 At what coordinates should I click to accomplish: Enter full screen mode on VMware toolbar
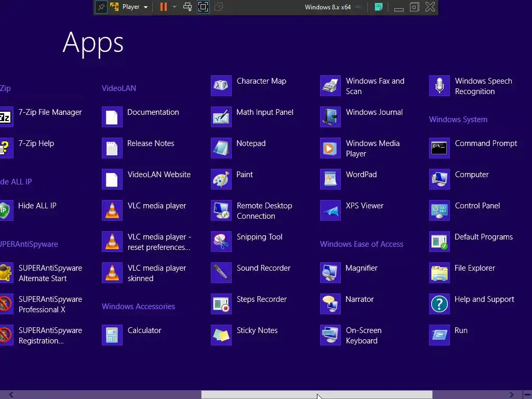pos(203,7)
